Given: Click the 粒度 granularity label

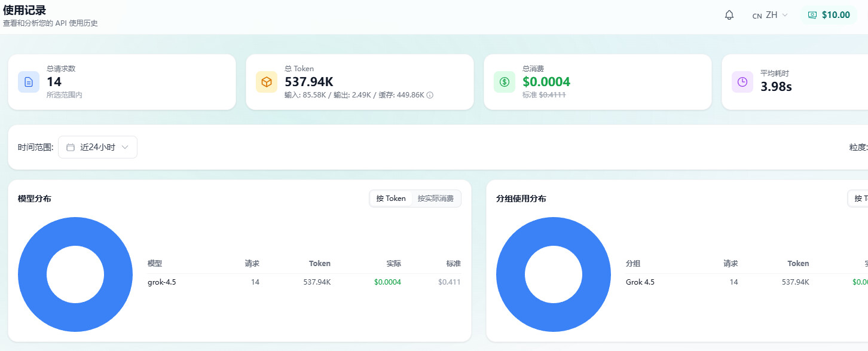Looking at the screenshot, I should 858,147.
